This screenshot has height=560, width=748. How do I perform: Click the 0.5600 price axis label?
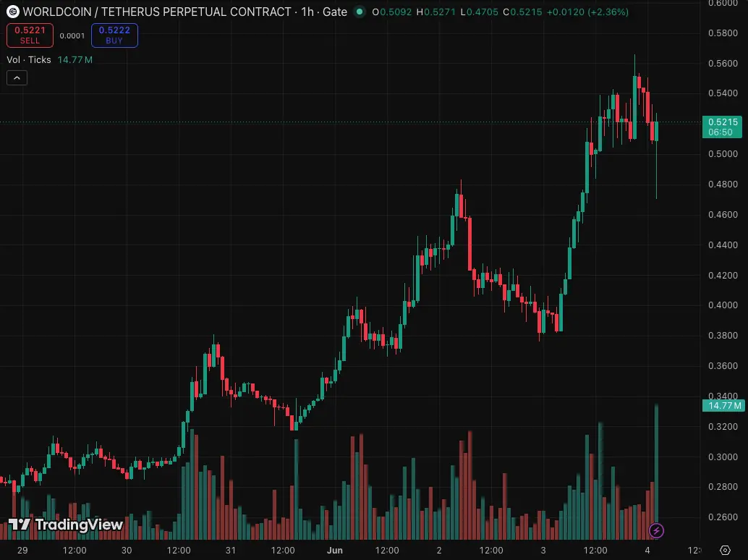(723, 64)
